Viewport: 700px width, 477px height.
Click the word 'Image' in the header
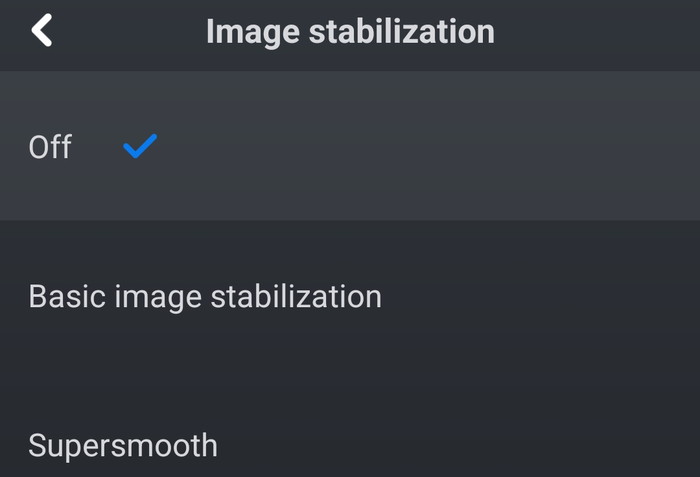tap(252, 31)
